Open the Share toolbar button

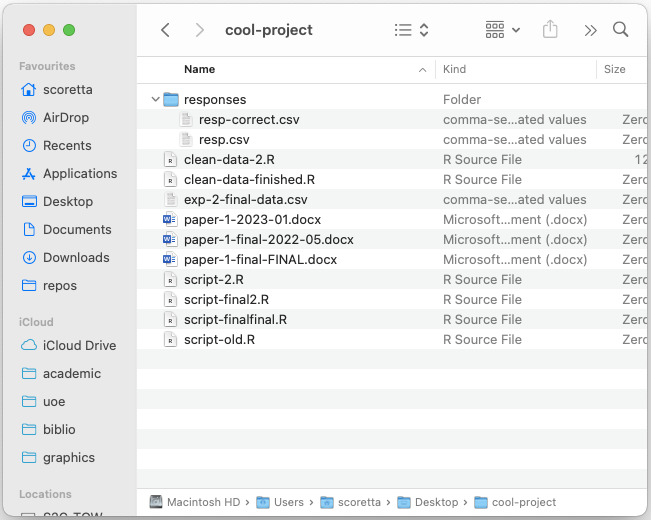(x=550, y=30)
